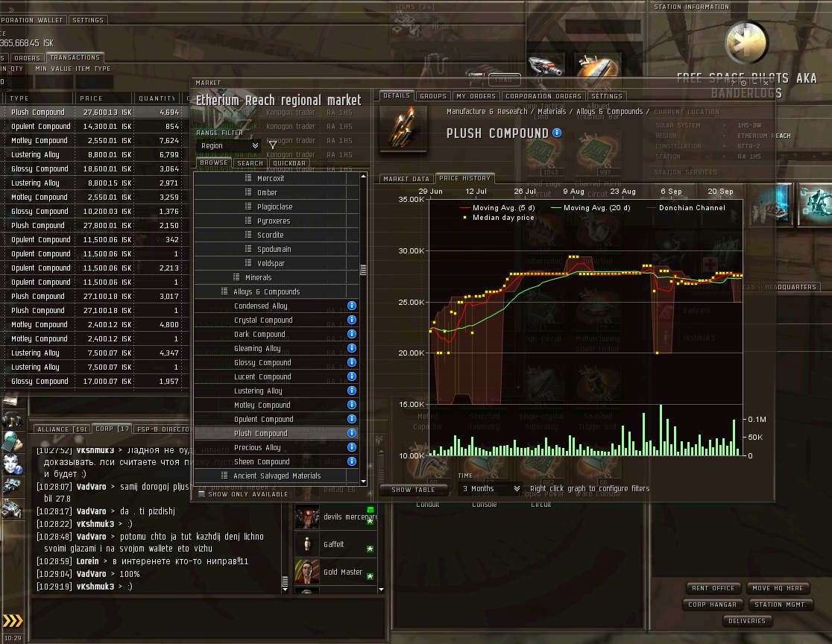Click the Corp Hangar button
The width and height of the screenshot is (832, 644).
[712, 604]
